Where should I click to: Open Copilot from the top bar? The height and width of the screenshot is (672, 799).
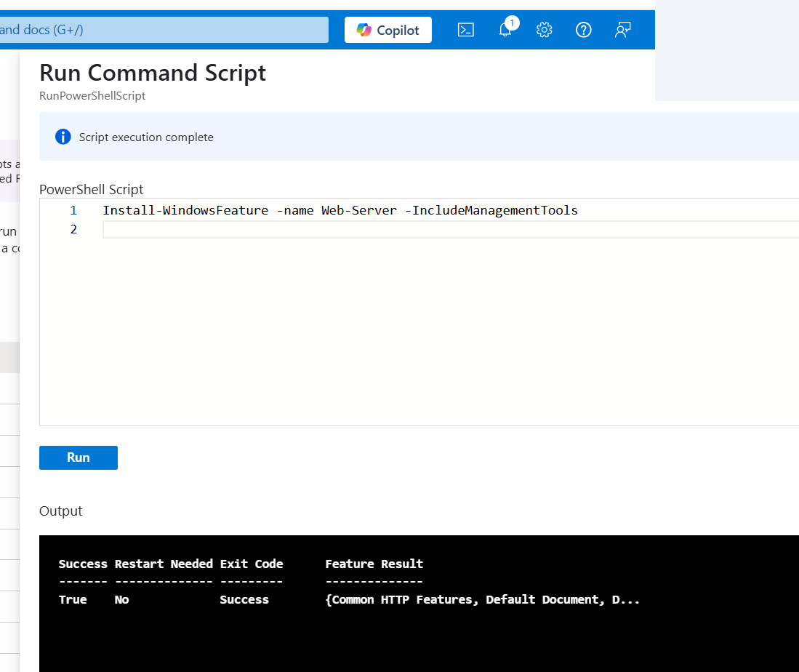[x=388, y=30]
